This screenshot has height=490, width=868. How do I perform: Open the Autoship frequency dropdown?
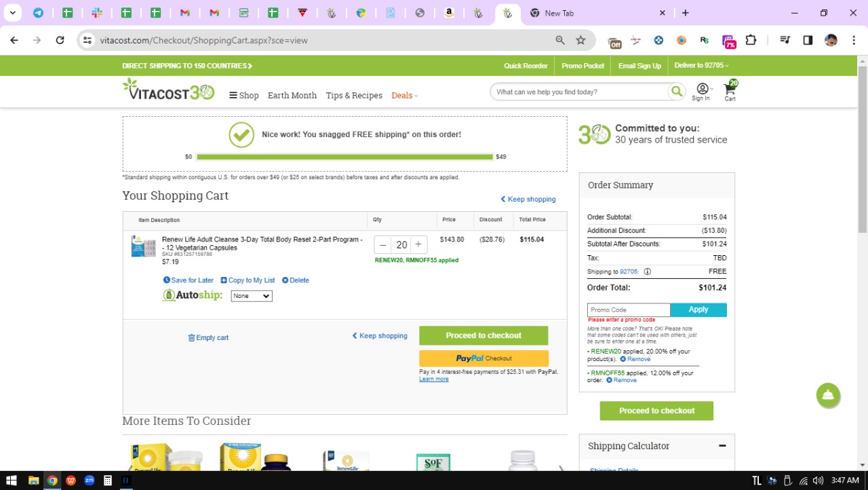pyautogui.click(x=252, y=296)
